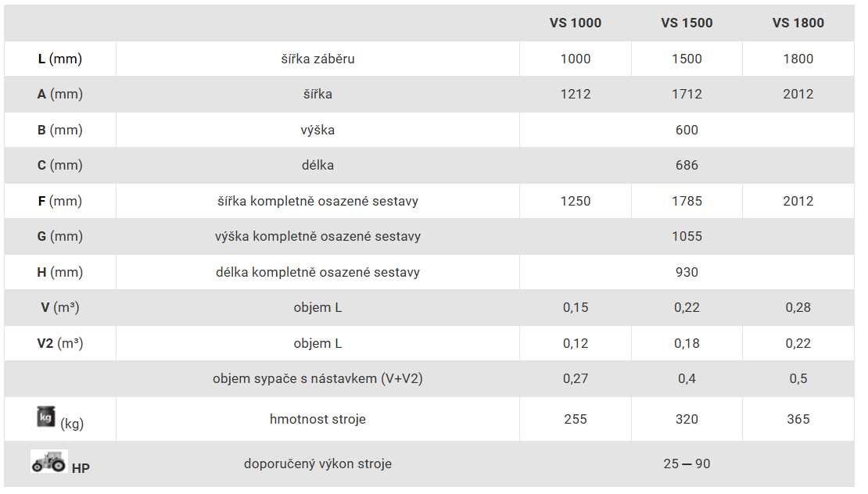Select the VS 1000 column header
The image size is (868, 494).
point(576,23)
